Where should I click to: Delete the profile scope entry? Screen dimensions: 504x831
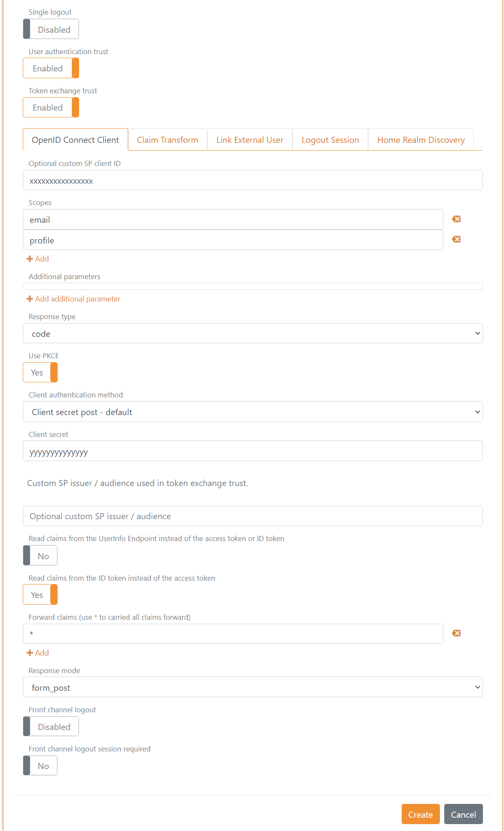tap(456, 240)
